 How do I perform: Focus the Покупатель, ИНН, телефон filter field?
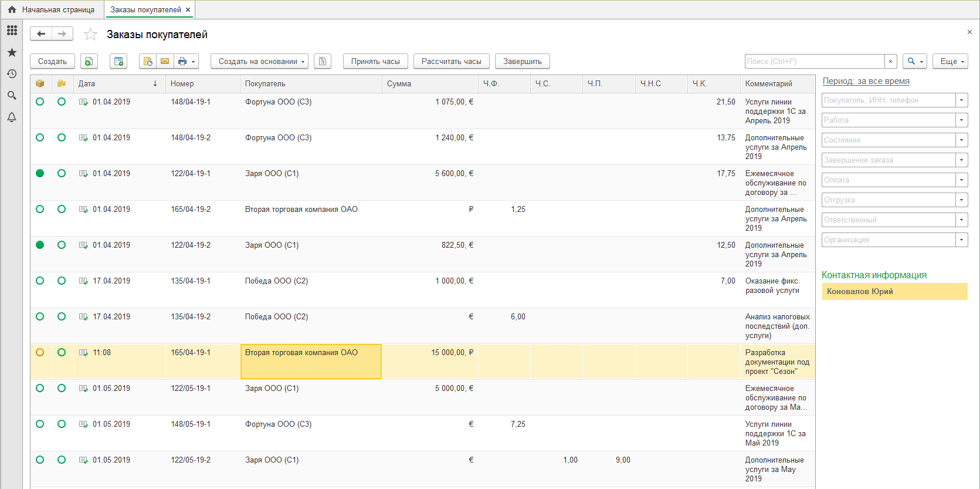(x=889, y=100)
